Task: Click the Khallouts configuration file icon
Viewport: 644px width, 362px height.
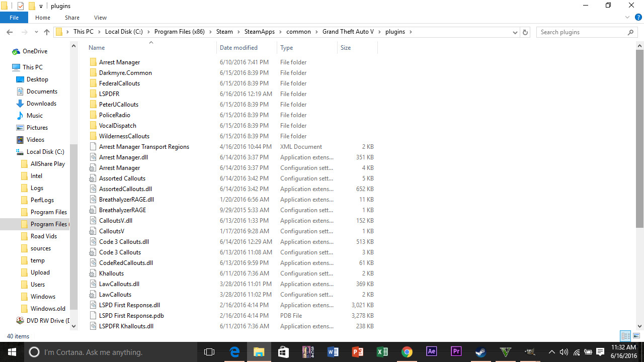Action: pos(93,274)
